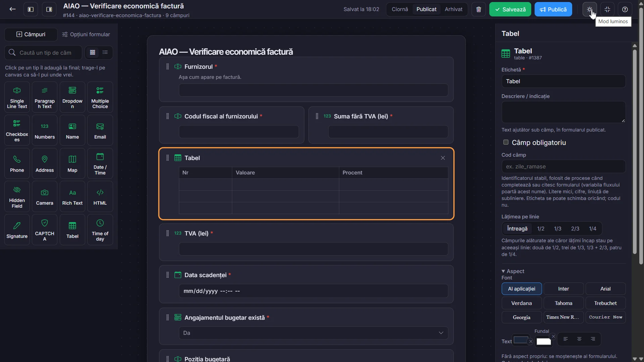Add a Time of day field
This screenshot has width=644, height=362.
pos(100,230)
